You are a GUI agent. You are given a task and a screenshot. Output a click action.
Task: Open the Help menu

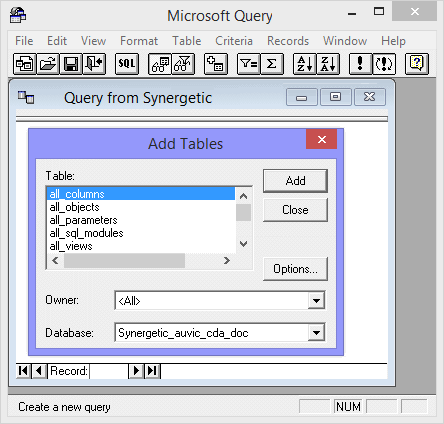click(x=393, y=41)
